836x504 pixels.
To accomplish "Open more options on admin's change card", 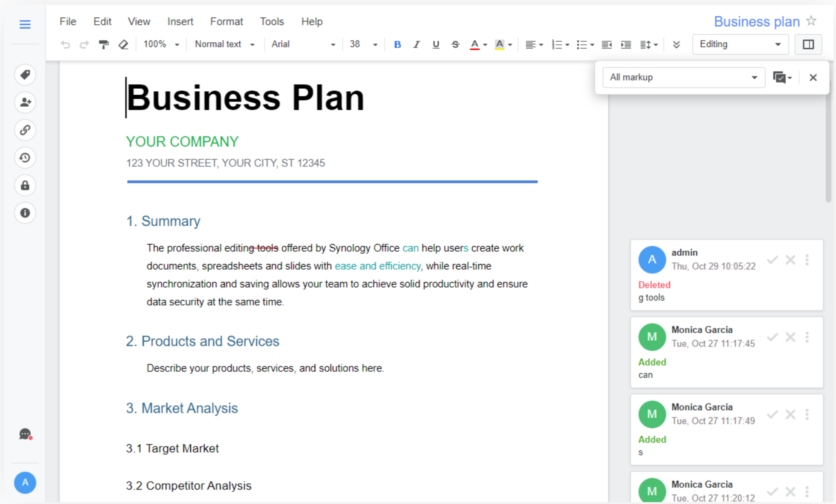I will (x=807, y=260).
